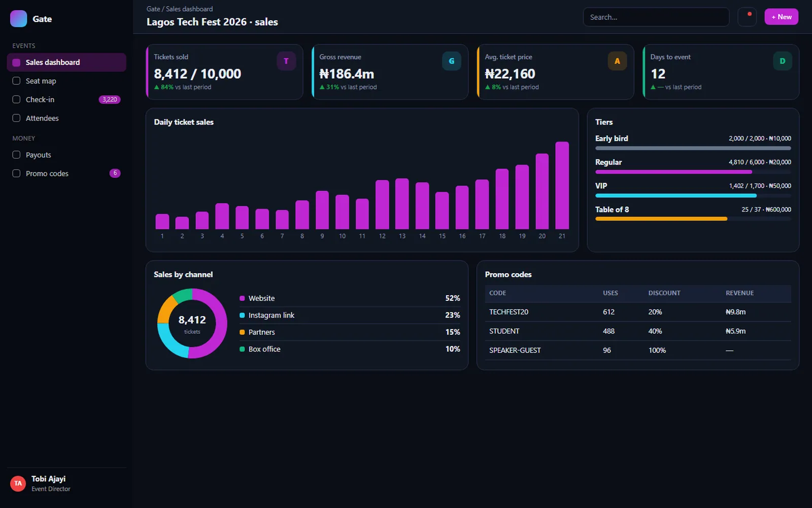
Task: Click the Early bird tier progress bar
Action: pos(693,148)
